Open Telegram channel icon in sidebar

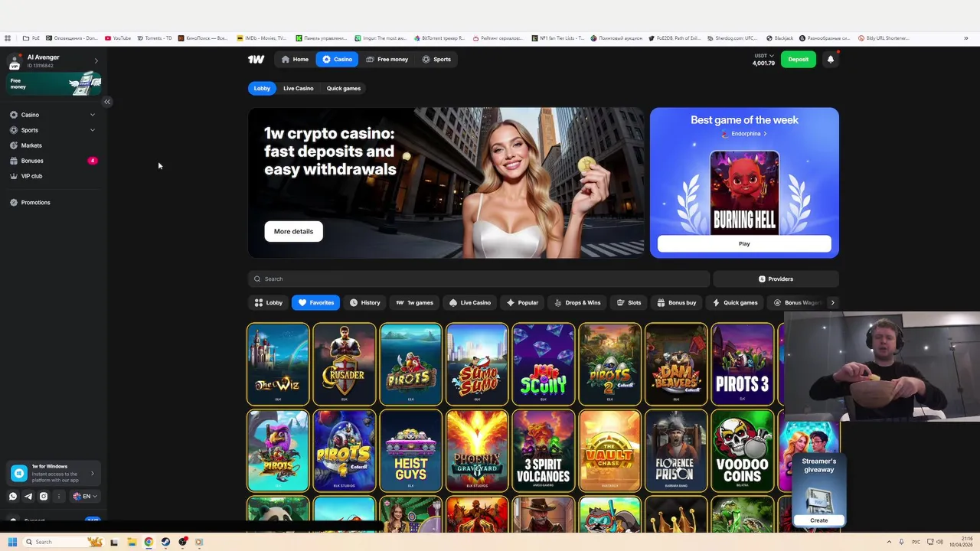(x=28, y=496)
